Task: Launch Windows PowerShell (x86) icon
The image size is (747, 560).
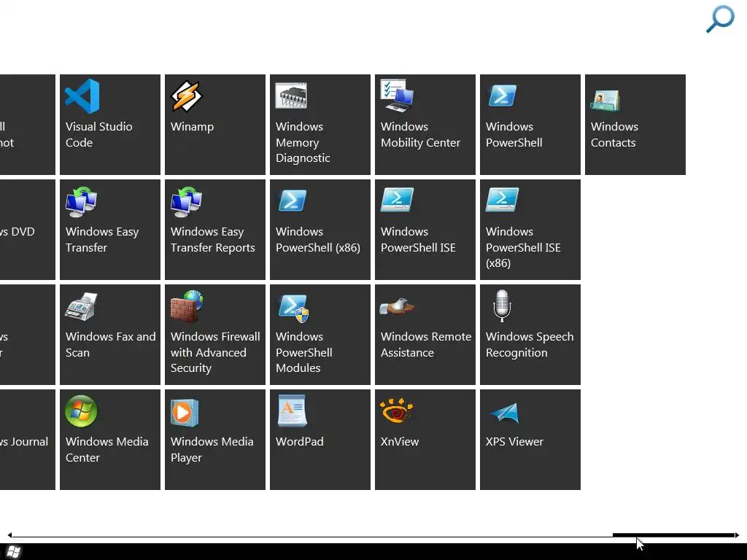Action: [292, 201]
